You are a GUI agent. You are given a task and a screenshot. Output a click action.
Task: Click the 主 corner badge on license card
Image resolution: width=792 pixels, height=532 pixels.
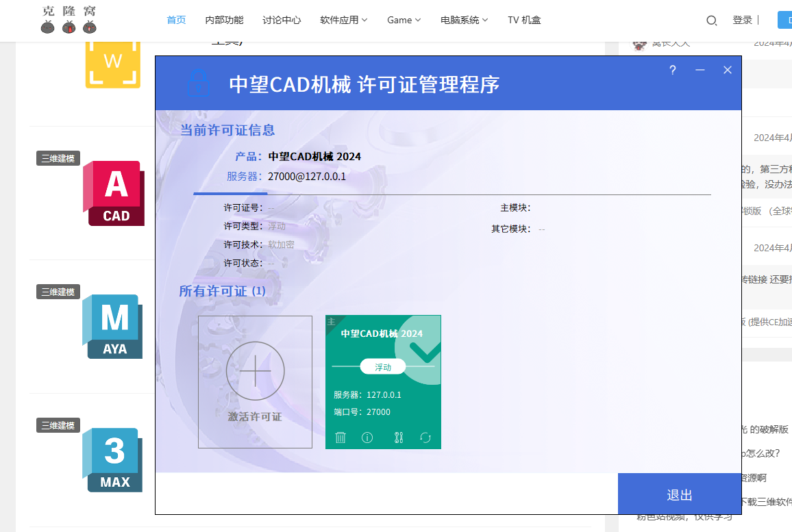coord(332,322)
